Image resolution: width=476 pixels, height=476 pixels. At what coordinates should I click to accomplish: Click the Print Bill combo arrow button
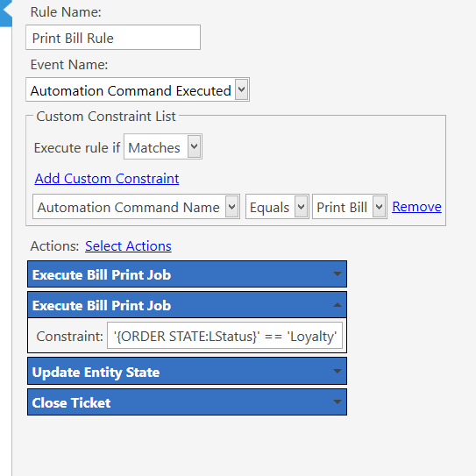[380, 207]
